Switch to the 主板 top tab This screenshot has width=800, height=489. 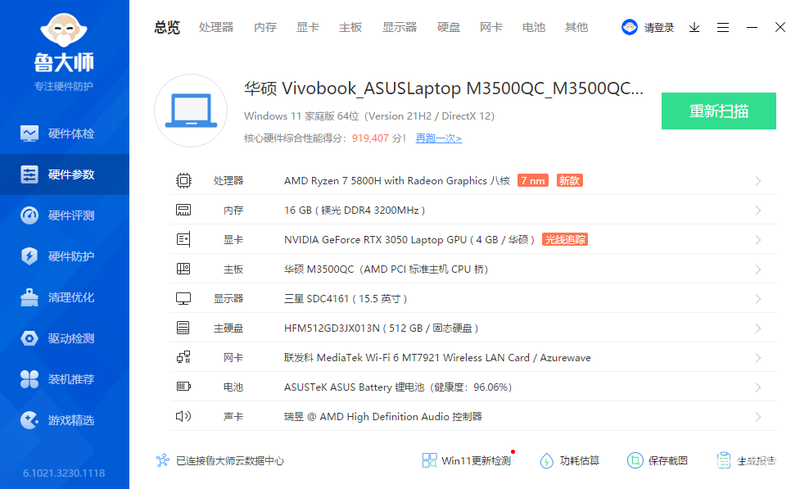pos(351,27)
